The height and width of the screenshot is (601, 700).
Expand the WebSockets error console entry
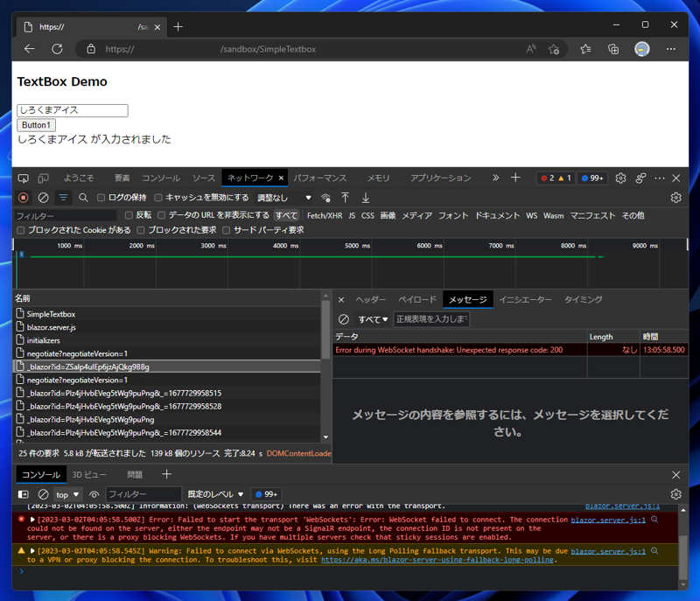point(32,520)
